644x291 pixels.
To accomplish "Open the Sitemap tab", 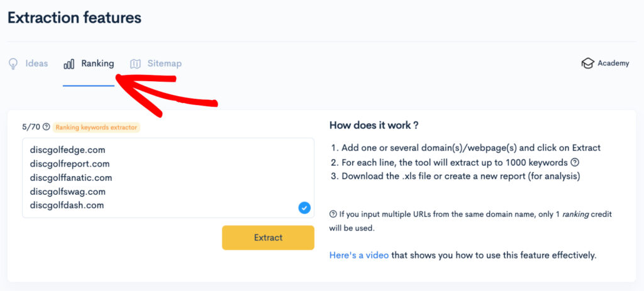I will pyautogui.click(x=164, y=63).
